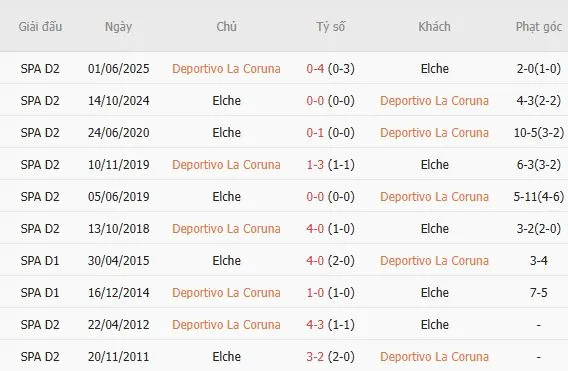Click the Phạt góc column header
The image size is (568, 371).
click(x=539, y=27)
